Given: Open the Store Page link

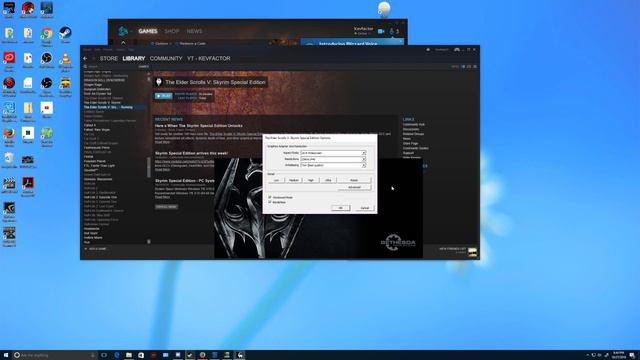Looking at the screenshot, I should [410, 143].
